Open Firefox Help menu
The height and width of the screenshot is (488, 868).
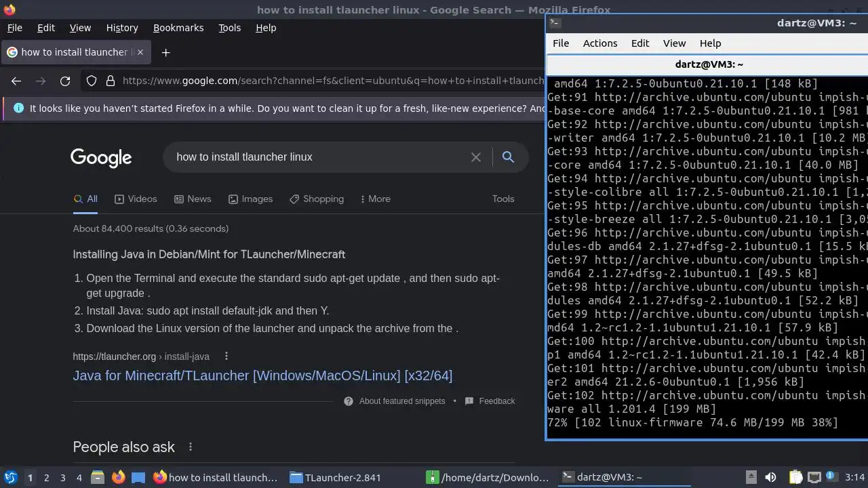[x=266, y=28]
